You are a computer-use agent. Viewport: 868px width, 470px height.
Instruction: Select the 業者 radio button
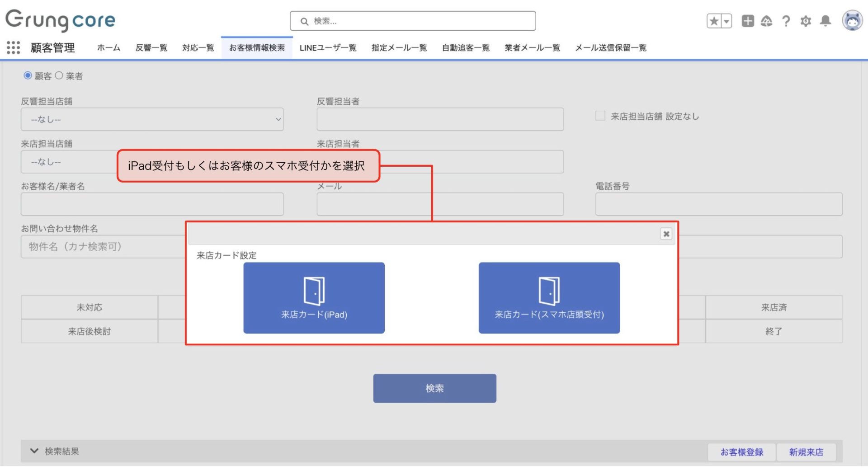point(59,75)
